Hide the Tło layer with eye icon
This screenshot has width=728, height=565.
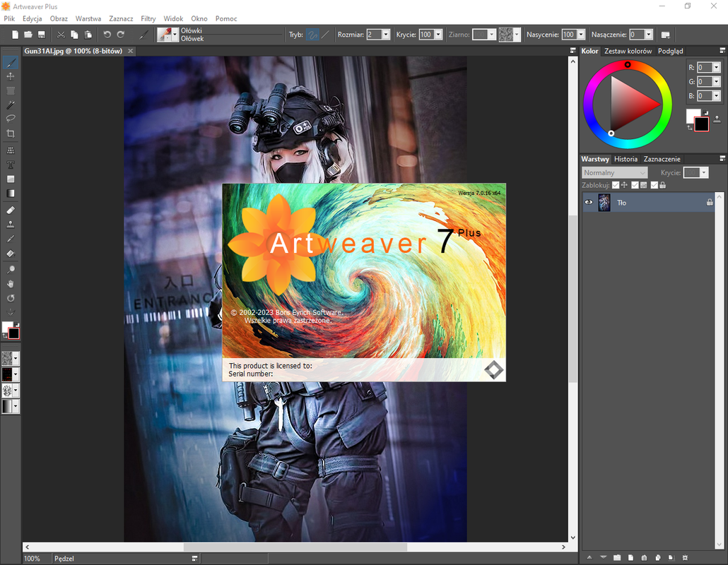coord(589,202)
